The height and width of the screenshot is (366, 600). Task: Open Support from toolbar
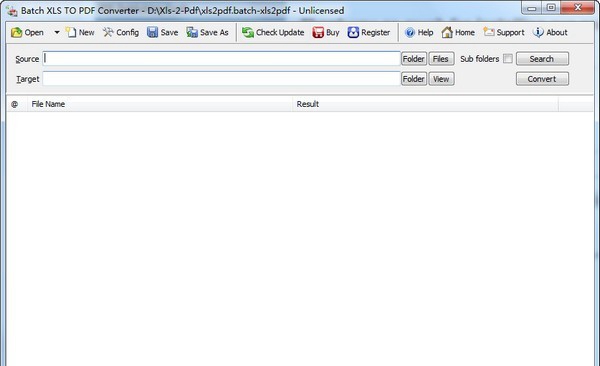click(504, 33)
